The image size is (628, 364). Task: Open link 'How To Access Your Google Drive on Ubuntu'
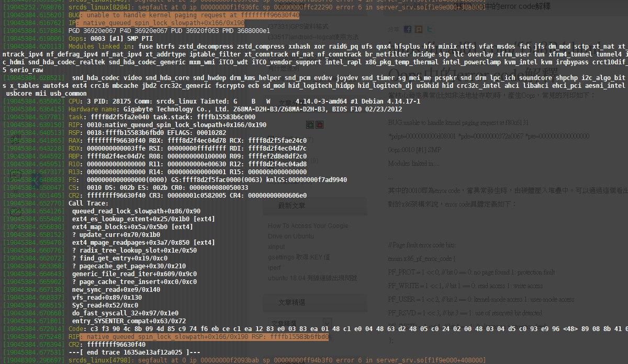pos(308,230)
